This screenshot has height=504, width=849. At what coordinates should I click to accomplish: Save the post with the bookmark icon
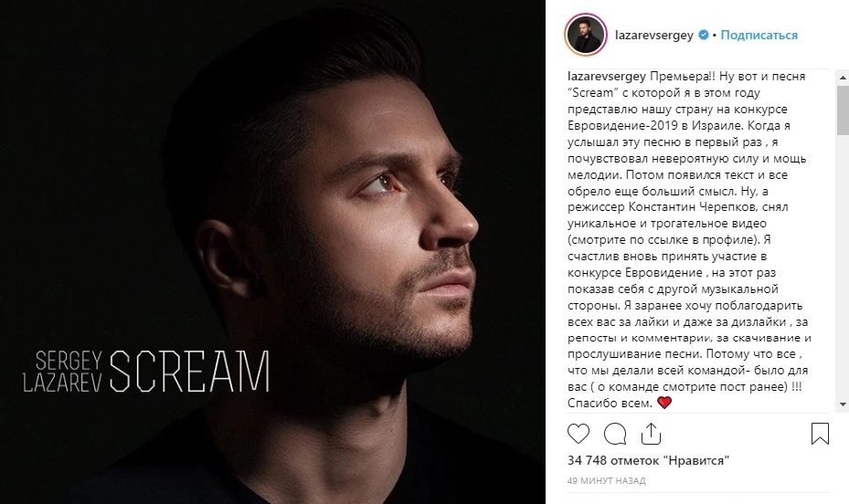pyautogui.click(x=820, y=434)
